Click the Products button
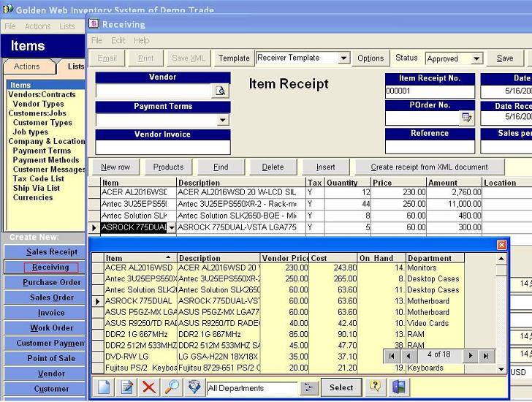The image size is (532, 402). tap(168, 167)
